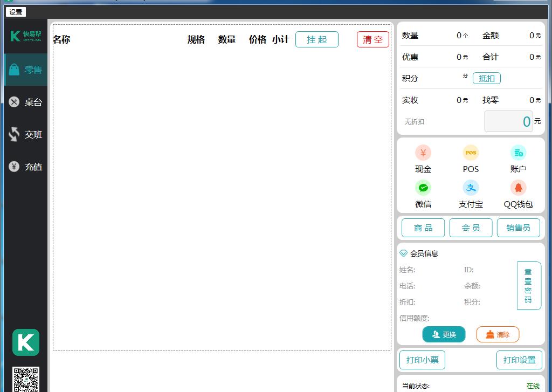Open the 商品 (products) button
Image resolution: width=552 pixels, height=392 pixels.
click(x=423, y=228)
